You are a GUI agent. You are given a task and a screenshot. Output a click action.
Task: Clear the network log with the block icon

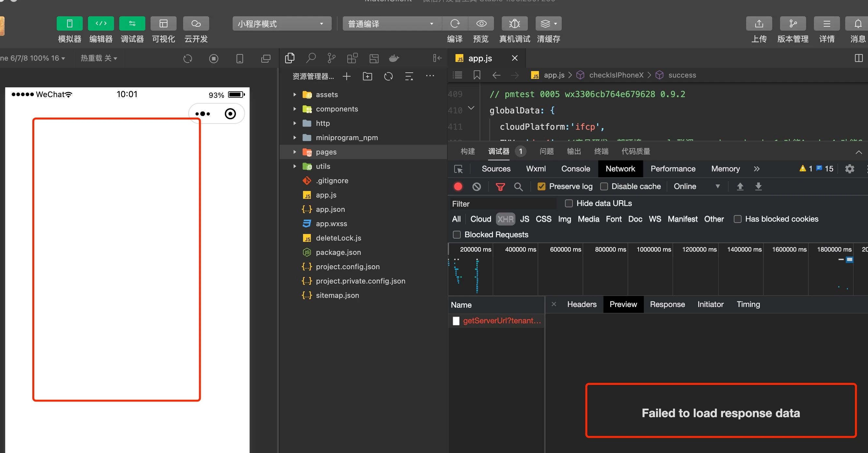click(476, 186)
